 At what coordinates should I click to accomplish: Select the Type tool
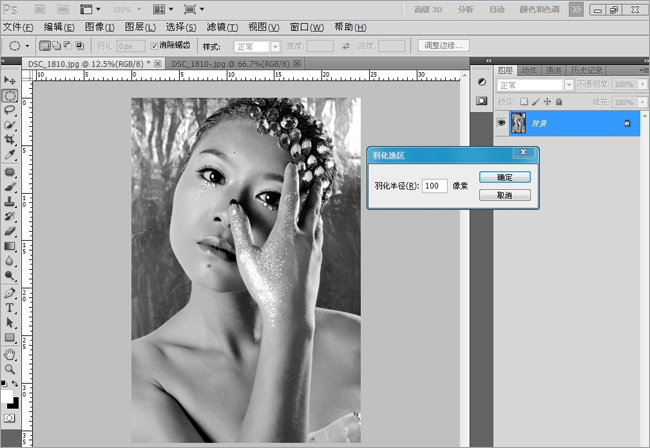10,308
